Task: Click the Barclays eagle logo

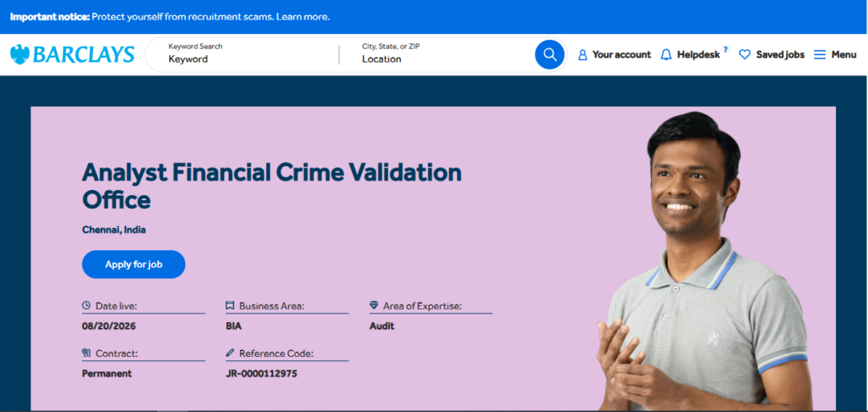Action: (20, 54)
